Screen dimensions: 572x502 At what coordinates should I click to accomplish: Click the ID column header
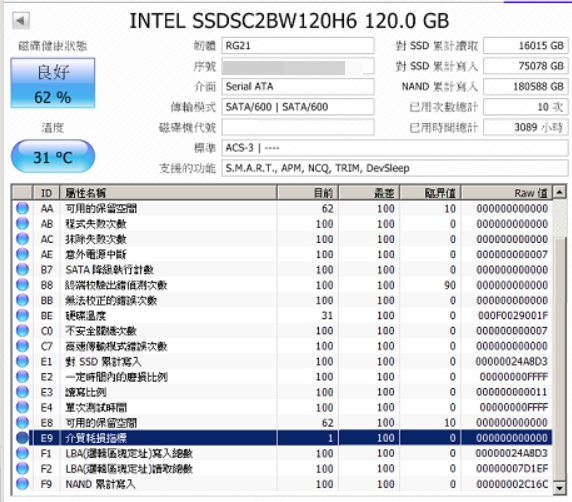click(46, 193)
